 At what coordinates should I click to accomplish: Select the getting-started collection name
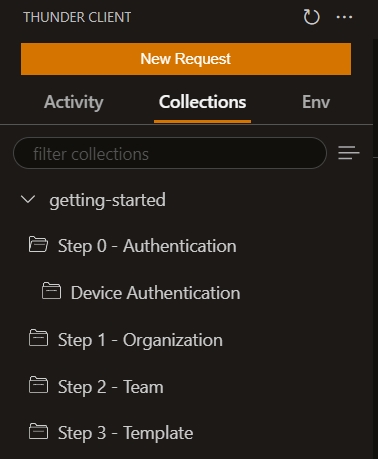[107, 200]
